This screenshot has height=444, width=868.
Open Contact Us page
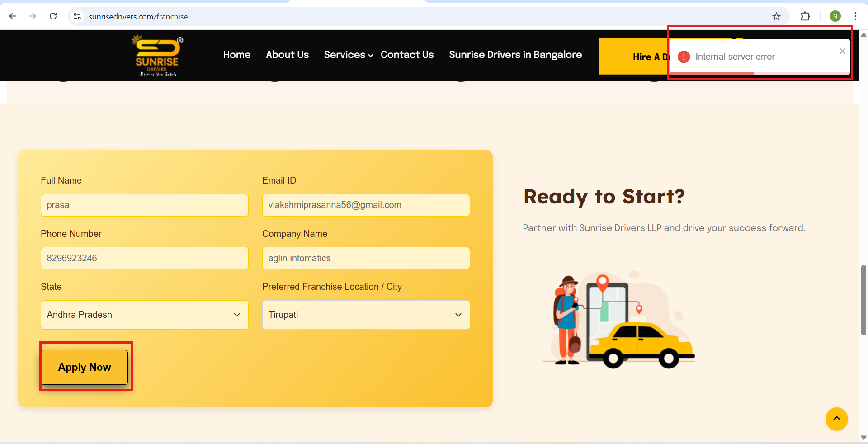407,55
